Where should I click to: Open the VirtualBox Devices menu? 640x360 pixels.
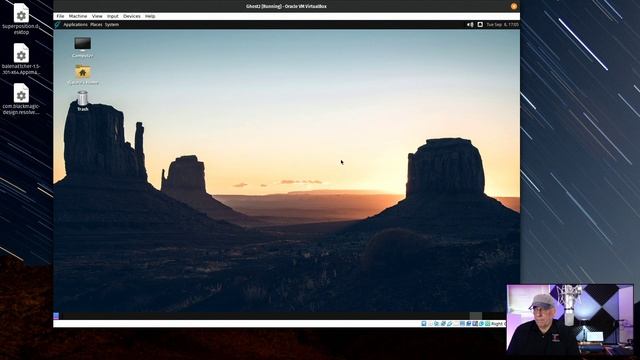coord(132,16)
